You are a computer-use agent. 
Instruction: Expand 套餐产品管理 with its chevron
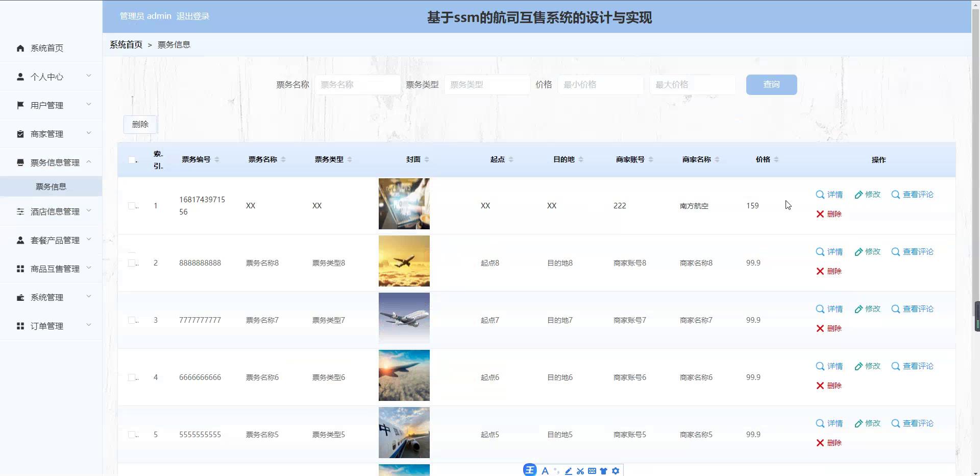point(89,239)
